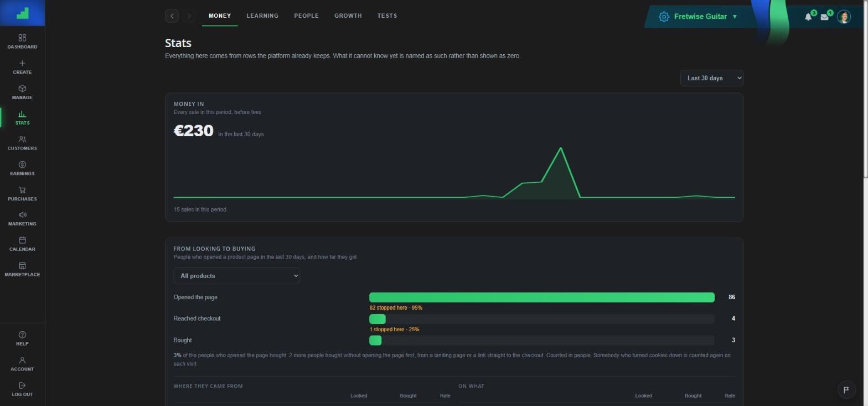Open the Last 30 days period dropdown

[711, 78]
